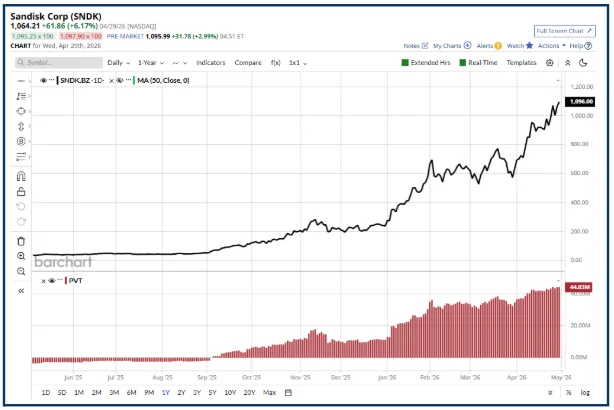Viewport: 614px width, 410px height.
Task: Undo last chart action
Action: tap(21, 206)
